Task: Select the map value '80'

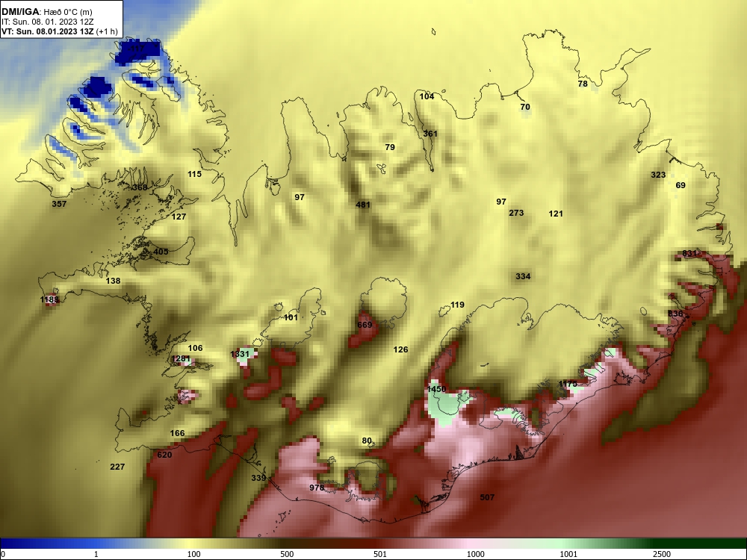Action: tap(366, 441)
